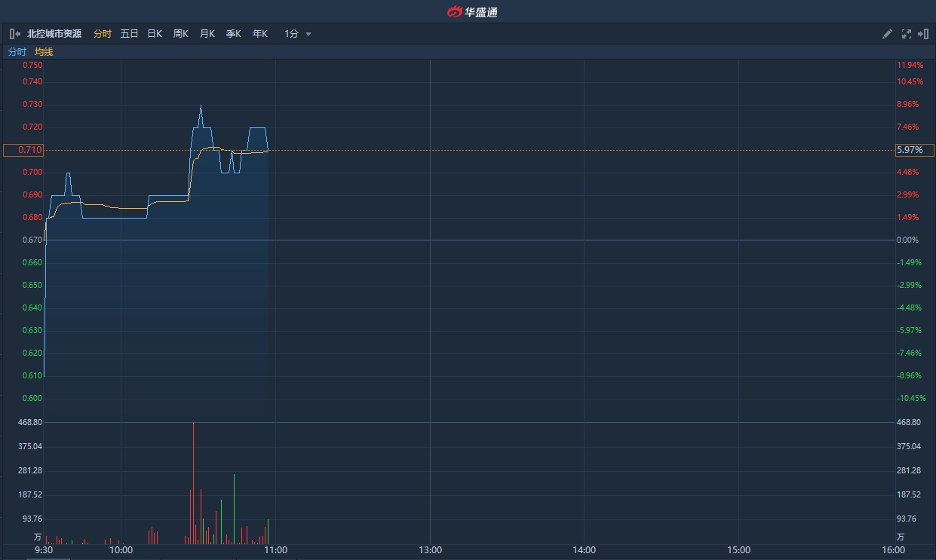Expand the chart to fullscreen
This screenshot has width=936, height=560.
[906, 34]
